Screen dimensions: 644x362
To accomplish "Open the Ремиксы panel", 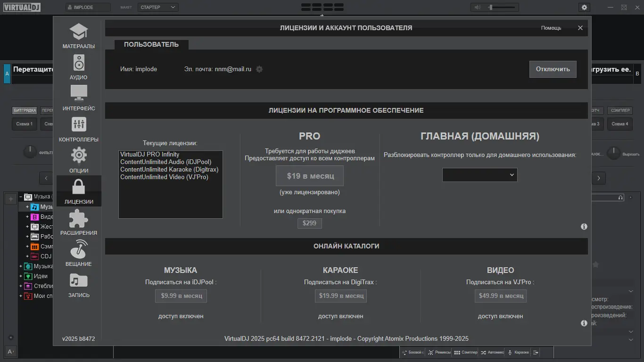I will (439, 352).
